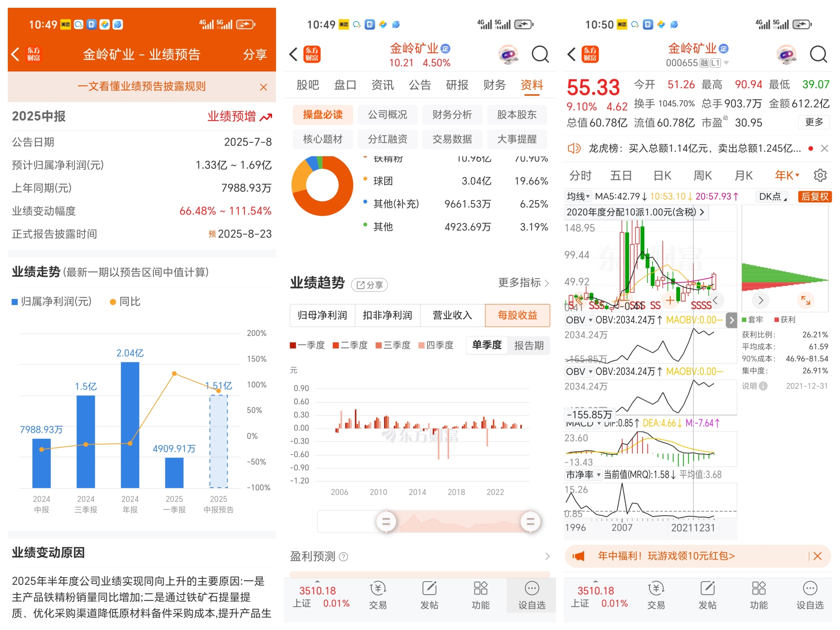This screenshot has height=630, width=840.
Task: Tap 更多 quote details button
Action: point(814,122)
